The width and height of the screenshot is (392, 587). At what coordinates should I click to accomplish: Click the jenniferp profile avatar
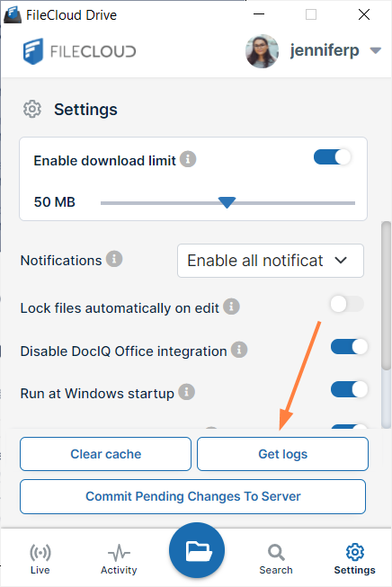coord(262,51)
